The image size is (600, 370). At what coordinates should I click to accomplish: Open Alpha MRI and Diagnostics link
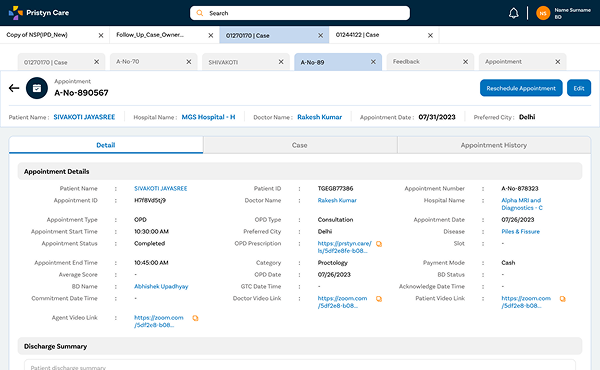coord(522,204)
